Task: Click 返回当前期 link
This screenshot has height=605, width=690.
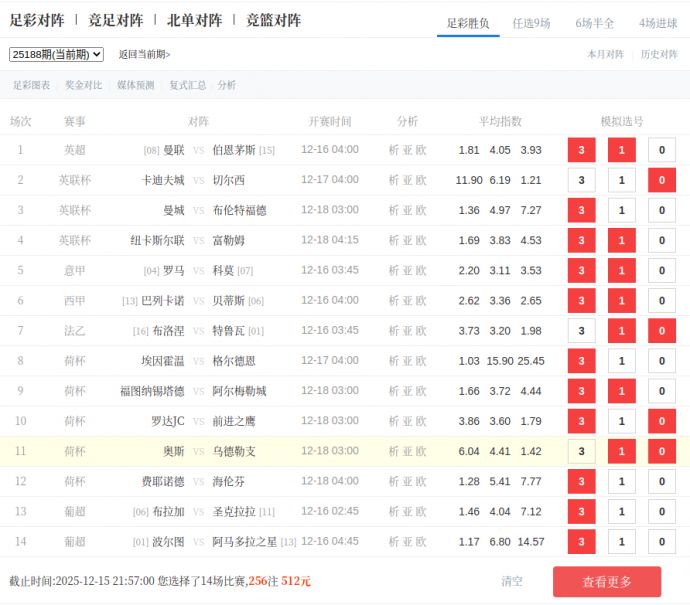Action: pyautogui.click(x=144, y=54)
